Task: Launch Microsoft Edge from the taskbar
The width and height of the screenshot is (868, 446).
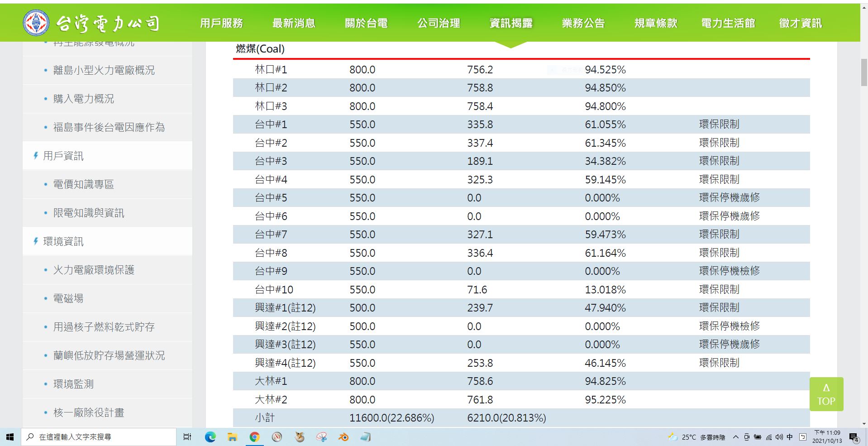Action: click(210, 437)
